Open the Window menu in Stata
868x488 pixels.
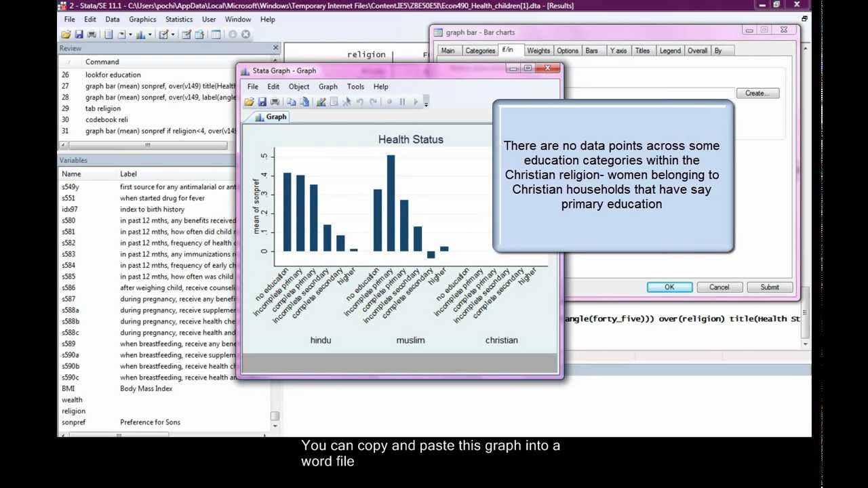238,19
